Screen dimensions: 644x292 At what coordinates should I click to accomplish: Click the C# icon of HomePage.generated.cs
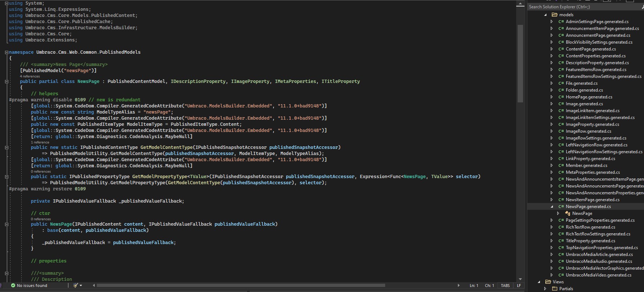(x=561, y=97)
